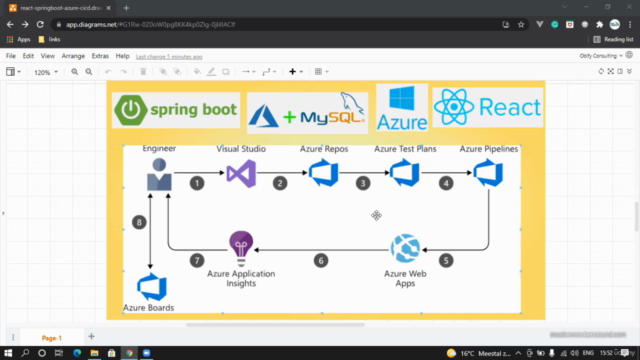Open the fill color bucket tool
The width and height of the screenshot is (640, 360).
(197, 72)
